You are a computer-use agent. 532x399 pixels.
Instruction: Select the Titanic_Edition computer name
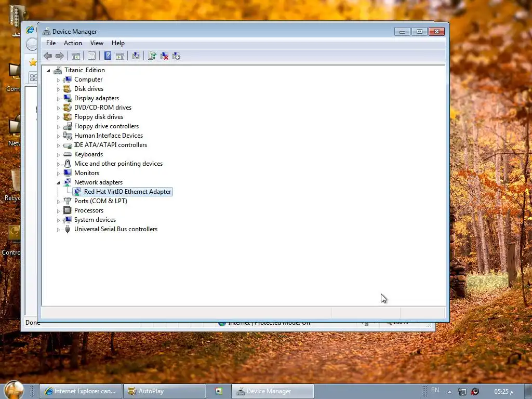[x=85, y=70]
